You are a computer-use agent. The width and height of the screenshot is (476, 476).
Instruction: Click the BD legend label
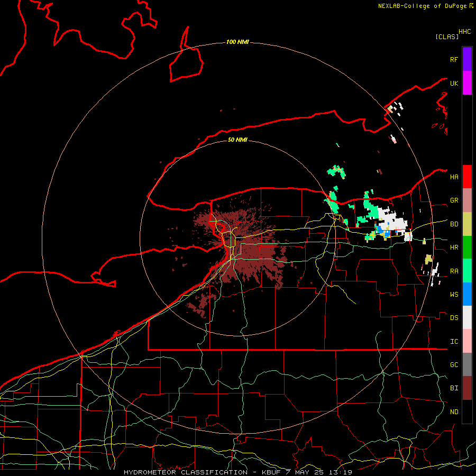pos(454,224)
